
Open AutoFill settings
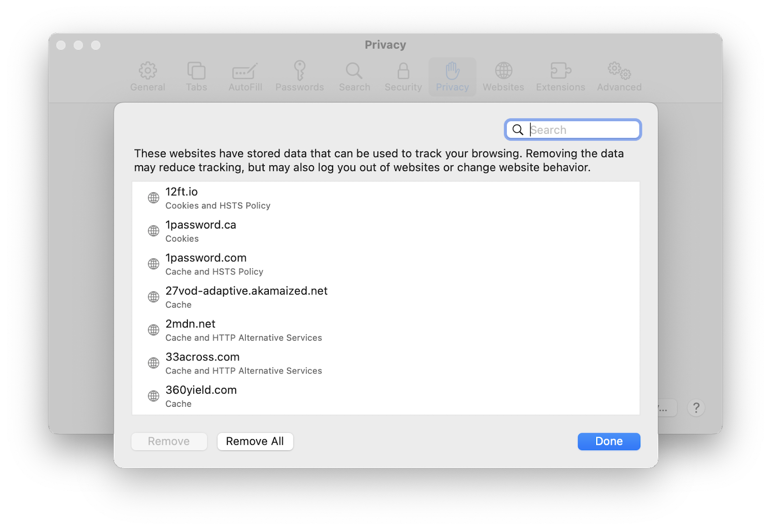[x=245, y=76]
